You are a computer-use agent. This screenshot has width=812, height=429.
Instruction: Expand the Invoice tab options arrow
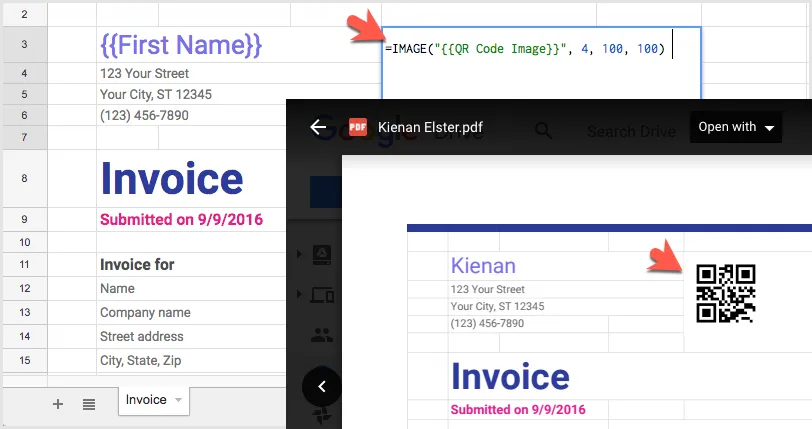tap(178, 400)
